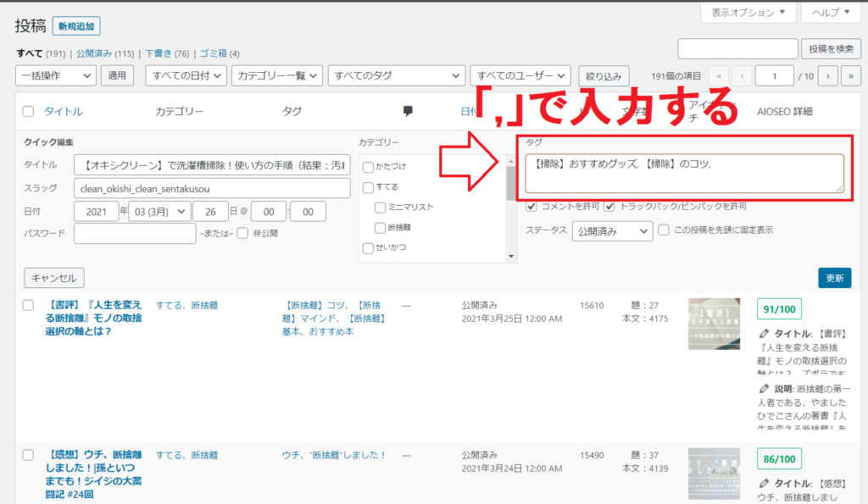Open 表示オプション screen options tab
The image size is (868, 504).
coord(748,13)
